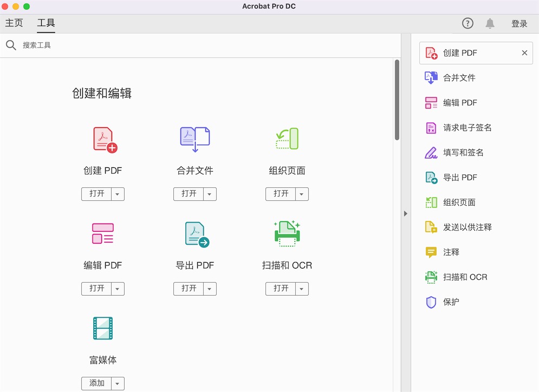Expand the dropdown arrow next to 编辑 PDF 打开
This screenshot has width=539, height=392.
(x=118, y=289)
